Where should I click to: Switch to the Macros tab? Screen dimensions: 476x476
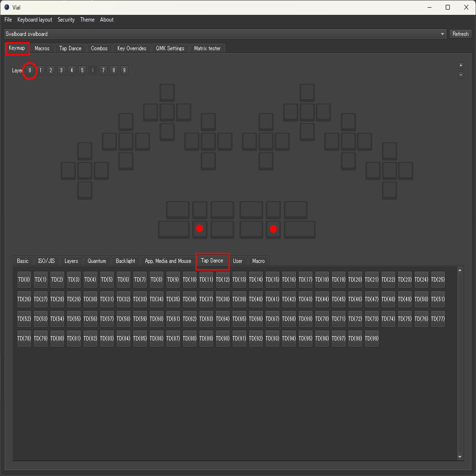[42, 48]
